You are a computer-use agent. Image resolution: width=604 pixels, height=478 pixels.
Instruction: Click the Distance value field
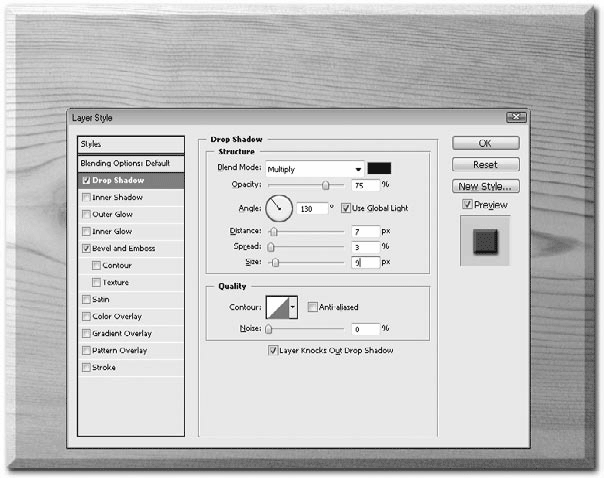click(x=366, y=231)
